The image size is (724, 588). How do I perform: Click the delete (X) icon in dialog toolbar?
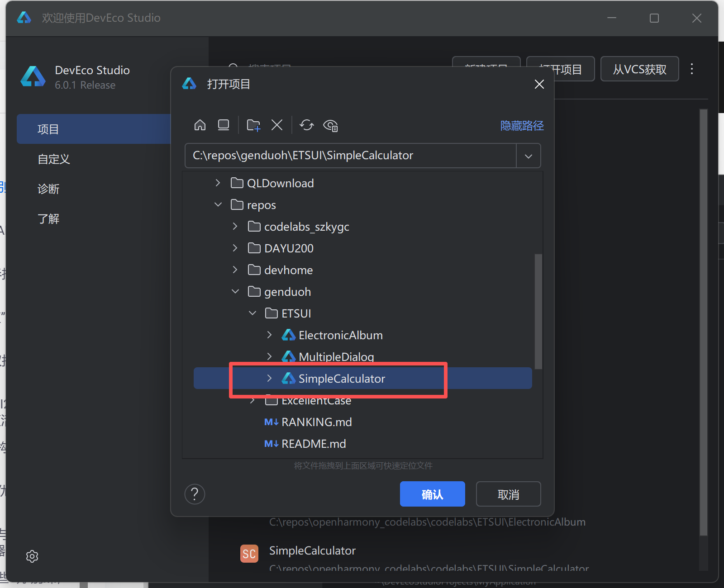pos(277,125)
